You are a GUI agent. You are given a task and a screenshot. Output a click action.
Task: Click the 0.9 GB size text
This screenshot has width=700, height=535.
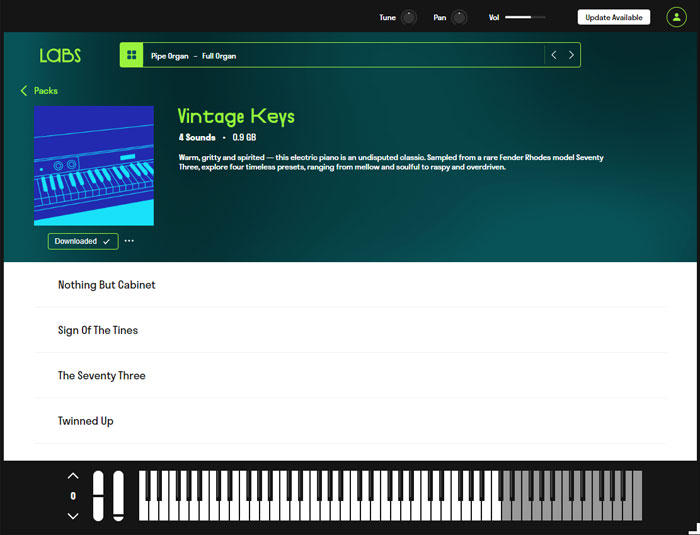tap(244, 137)
